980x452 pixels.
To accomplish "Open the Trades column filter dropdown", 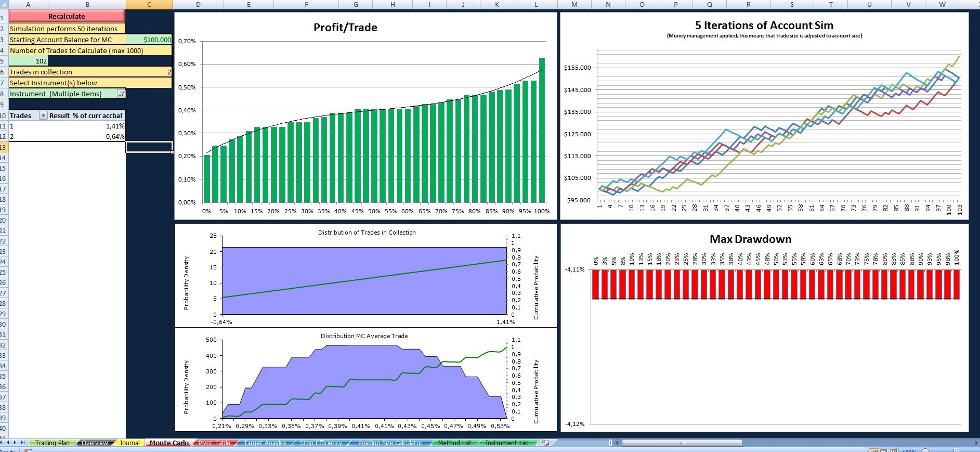I will coord(44,115).
